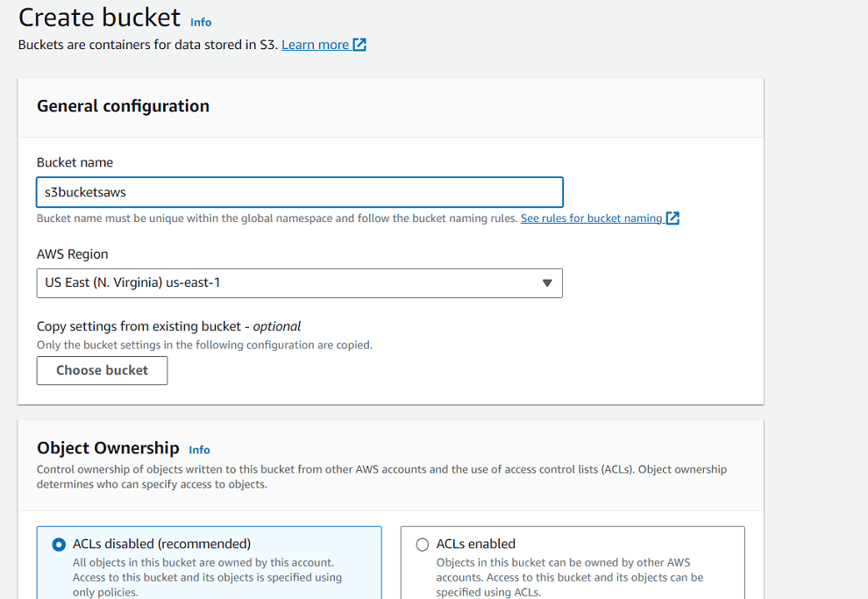
Task: Click the AWS Region field label
Action: 73,254
